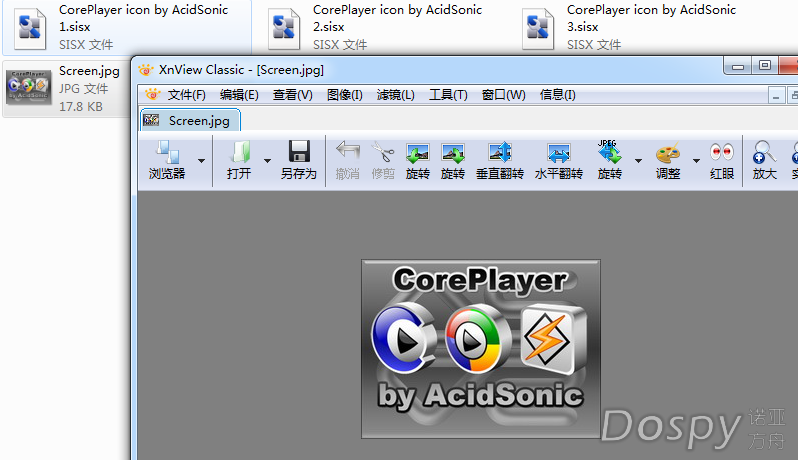Open the 查看(V) menu
The height and width of the screenshot is (460, 798).
[x=293, y=95]
